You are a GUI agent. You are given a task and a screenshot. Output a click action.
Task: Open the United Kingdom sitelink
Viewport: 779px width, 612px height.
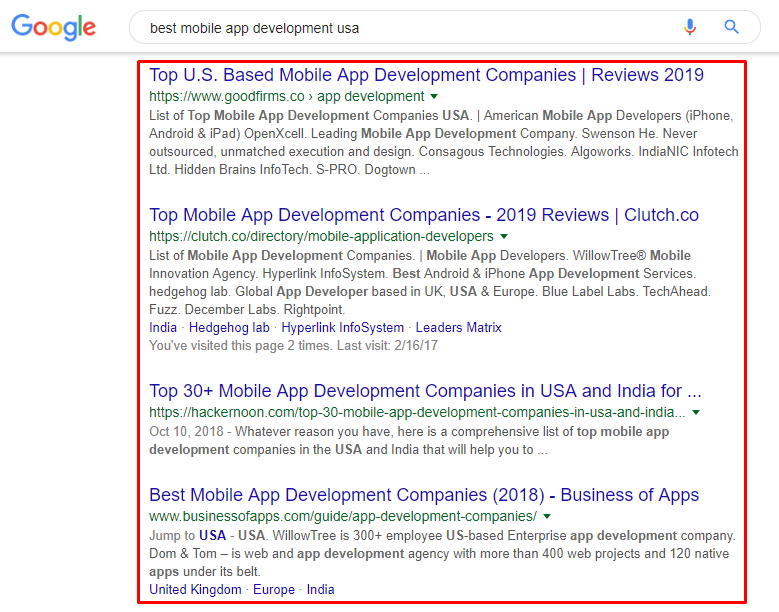point(195,590)
